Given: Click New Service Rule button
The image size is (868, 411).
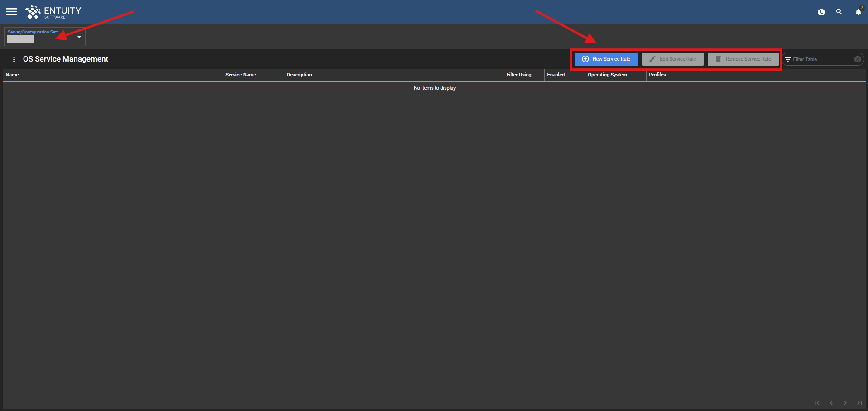Looking at the screenshot, I should [606, 59].
